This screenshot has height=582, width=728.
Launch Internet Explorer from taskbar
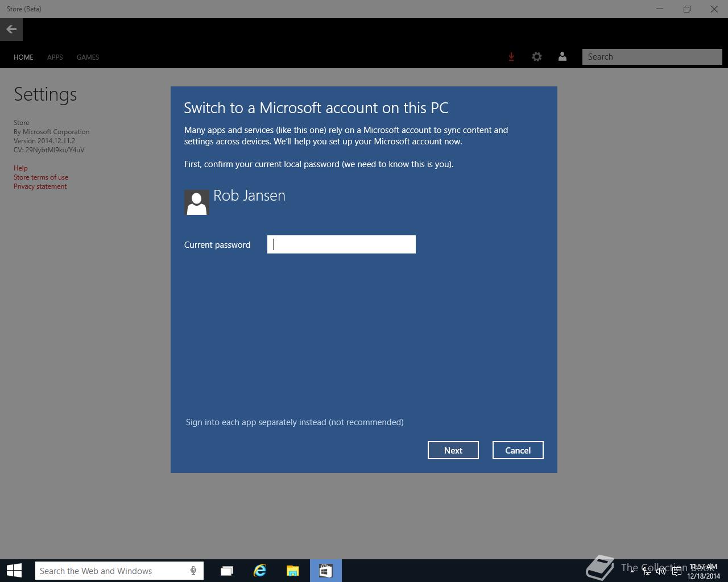[260, 571]
